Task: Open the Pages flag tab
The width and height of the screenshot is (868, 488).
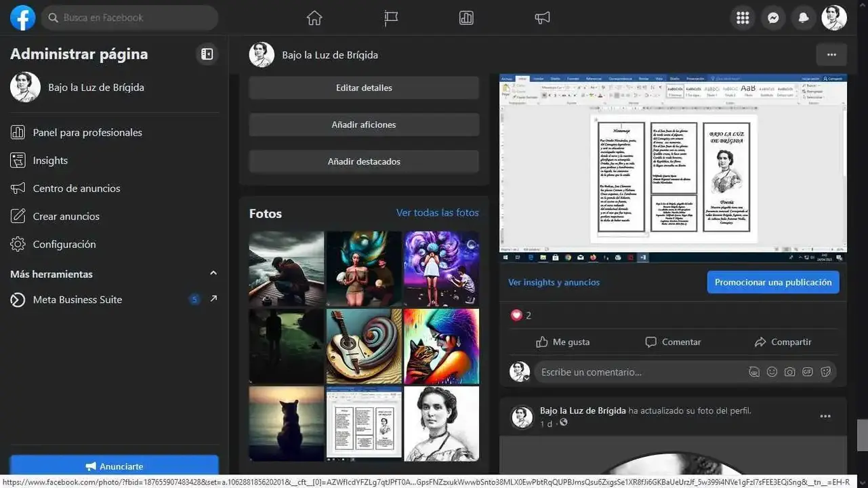Action: click(391, 18)
